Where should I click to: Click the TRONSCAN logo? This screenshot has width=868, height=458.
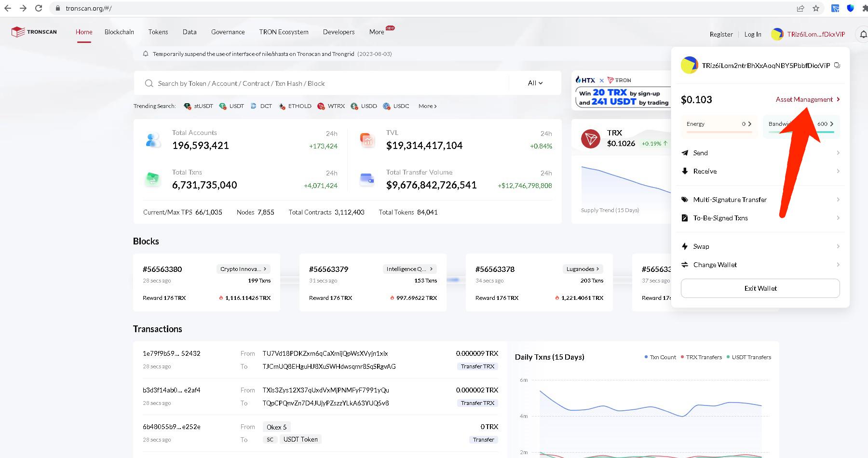coord(34,32)
